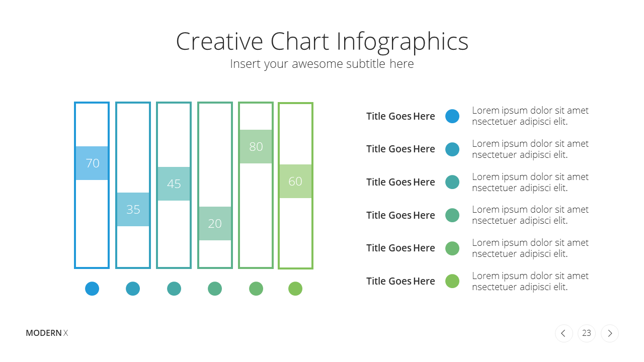Click the teal value box showing 45

(174, 184)
